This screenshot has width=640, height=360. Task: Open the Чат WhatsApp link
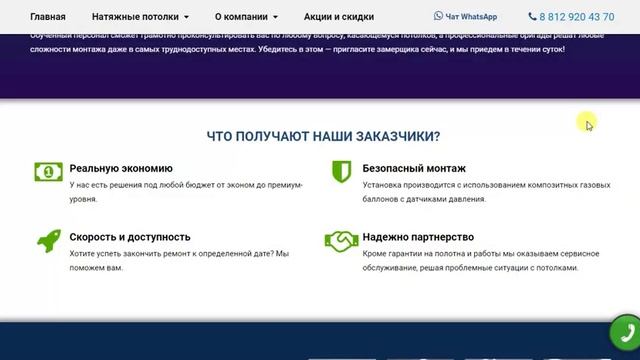466,17
